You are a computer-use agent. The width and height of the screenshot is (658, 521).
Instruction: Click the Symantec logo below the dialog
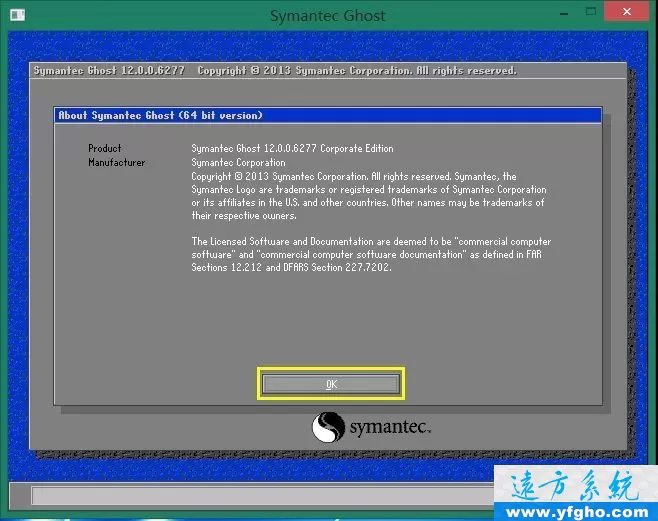(x=371, y=427)
